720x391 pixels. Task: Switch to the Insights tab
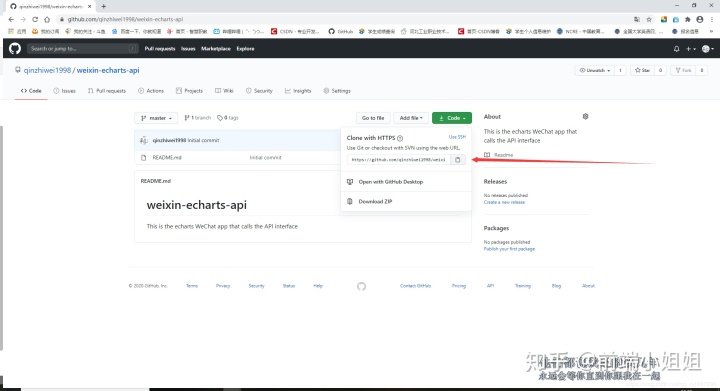298,91
